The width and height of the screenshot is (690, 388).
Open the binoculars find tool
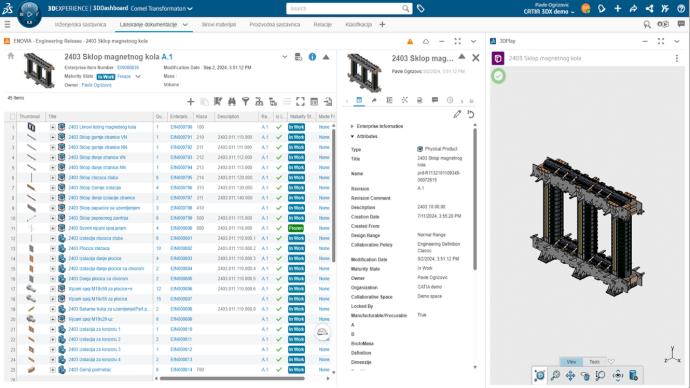click(x=232, y=102)
